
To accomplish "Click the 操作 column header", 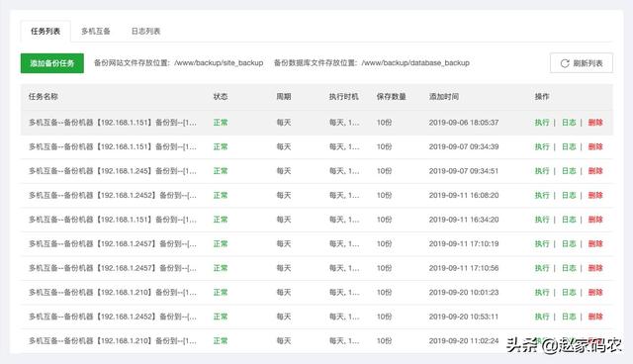I will (x=542, y=97).
